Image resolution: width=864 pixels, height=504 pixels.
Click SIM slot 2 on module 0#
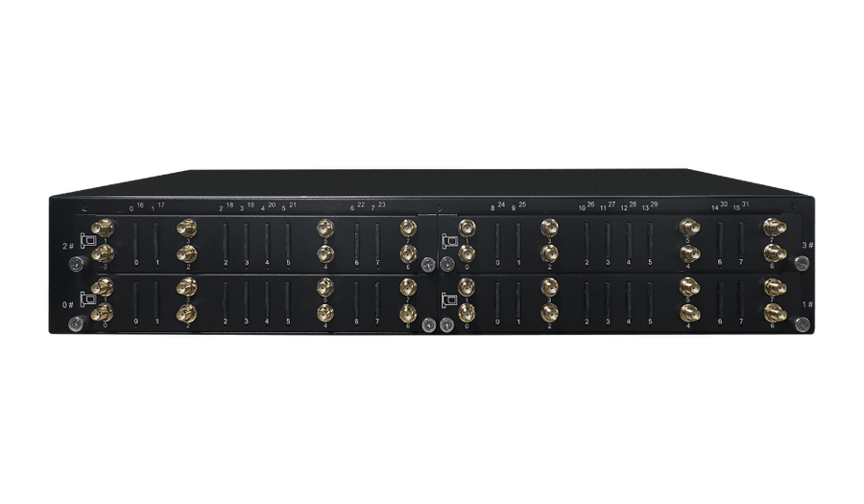(226, 300)
